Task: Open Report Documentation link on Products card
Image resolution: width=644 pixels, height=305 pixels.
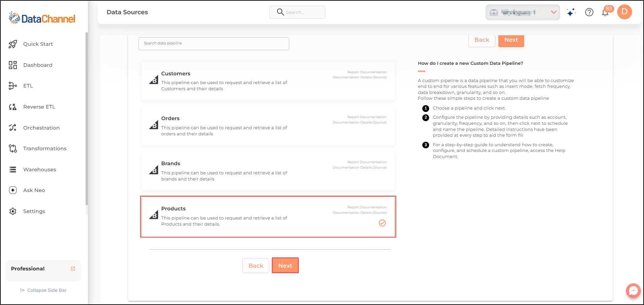Action: point(367,207)
